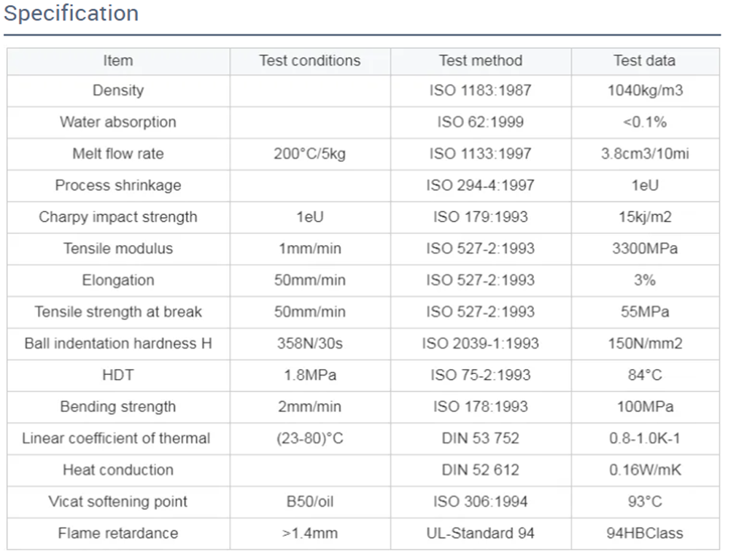Select the Item column header
Image resolution: width=747 pixels, height=560 pixels.
pos(117,61)
